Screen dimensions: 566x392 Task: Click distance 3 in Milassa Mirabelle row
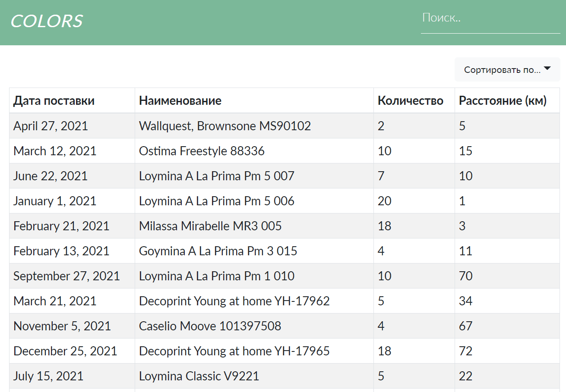(507, 226)
